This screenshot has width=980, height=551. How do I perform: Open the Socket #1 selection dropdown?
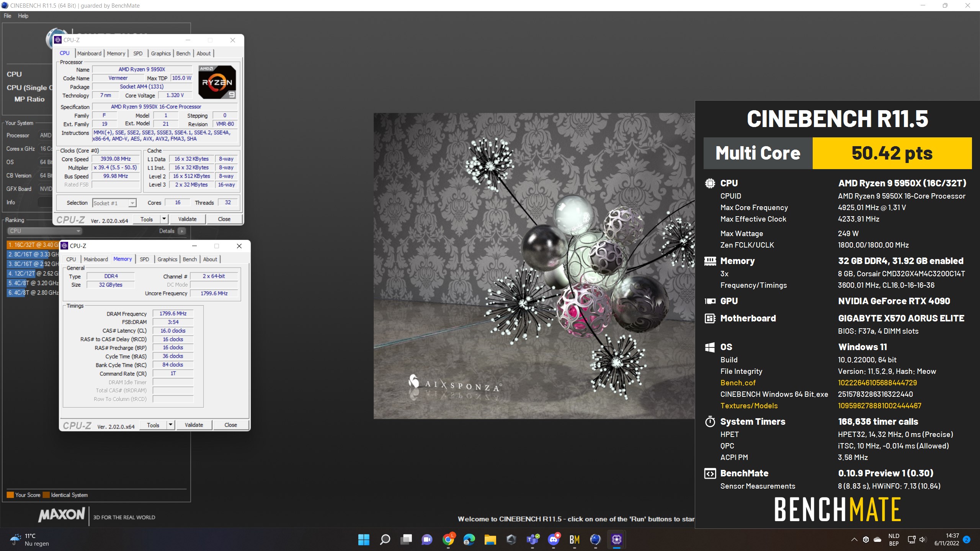pyautogui.click(x=114, y=203)
